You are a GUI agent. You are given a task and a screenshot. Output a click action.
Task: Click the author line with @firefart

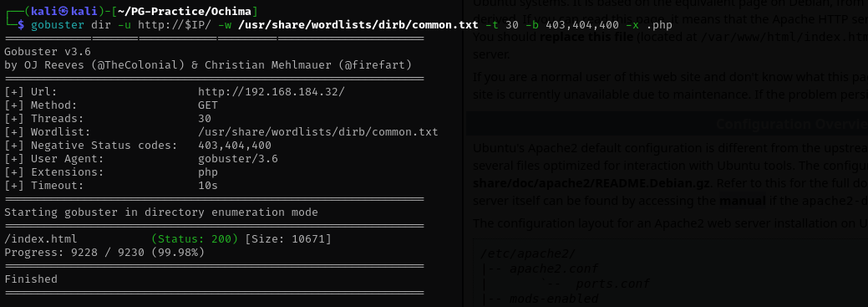(208, 65)
